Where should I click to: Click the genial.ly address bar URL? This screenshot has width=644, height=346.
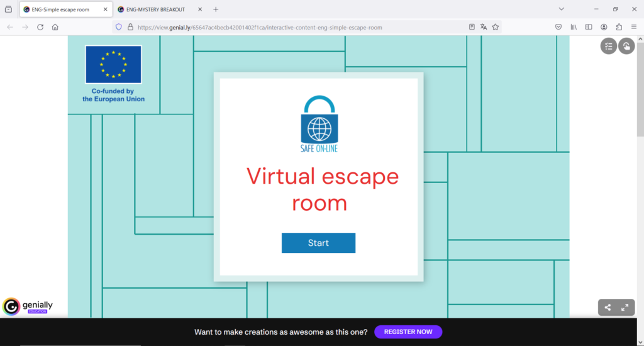point(260,28)
